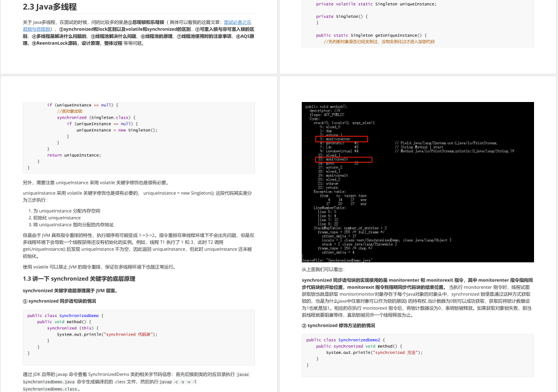558x392 pixels.
Task: Click code line 'private Singleton() {'
Action: (x=342, y=17)
